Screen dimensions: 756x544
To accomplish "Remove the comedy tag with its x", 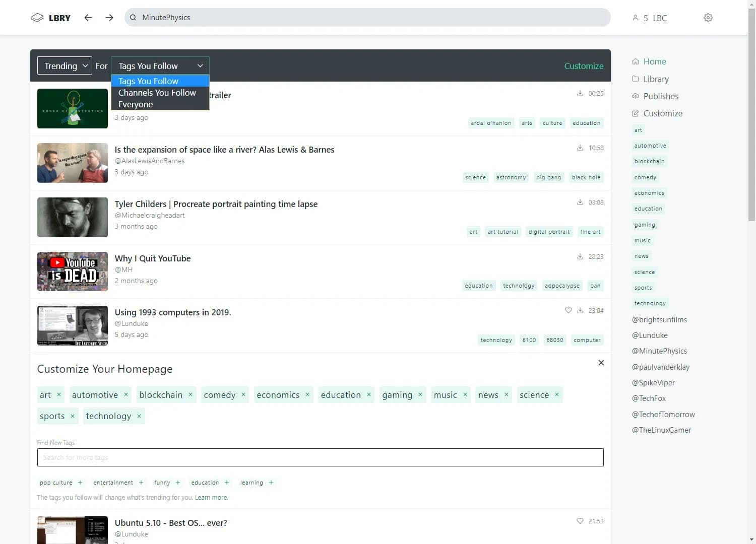I will (243, 394).
